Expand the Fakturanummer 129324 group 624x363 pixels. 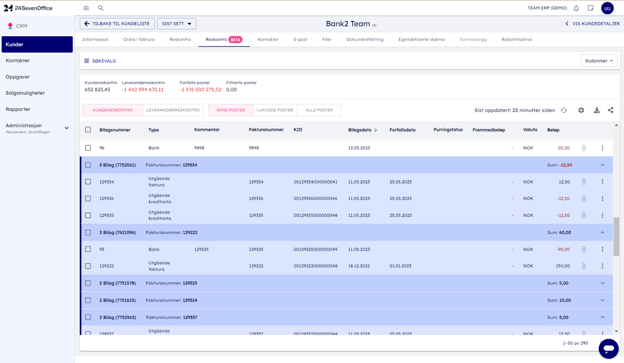[x=602, y=300]
